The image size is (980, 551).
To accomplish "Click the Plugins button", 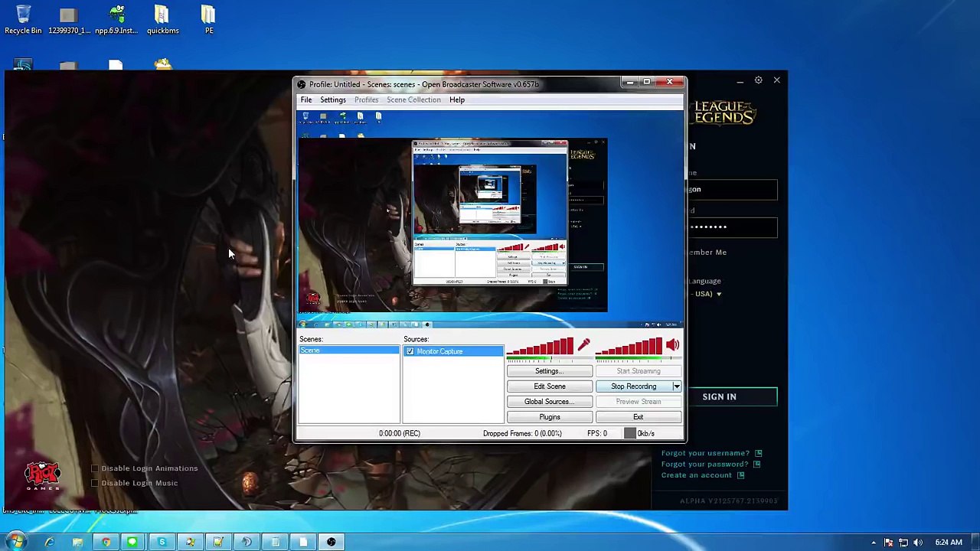I will [550, 417].
